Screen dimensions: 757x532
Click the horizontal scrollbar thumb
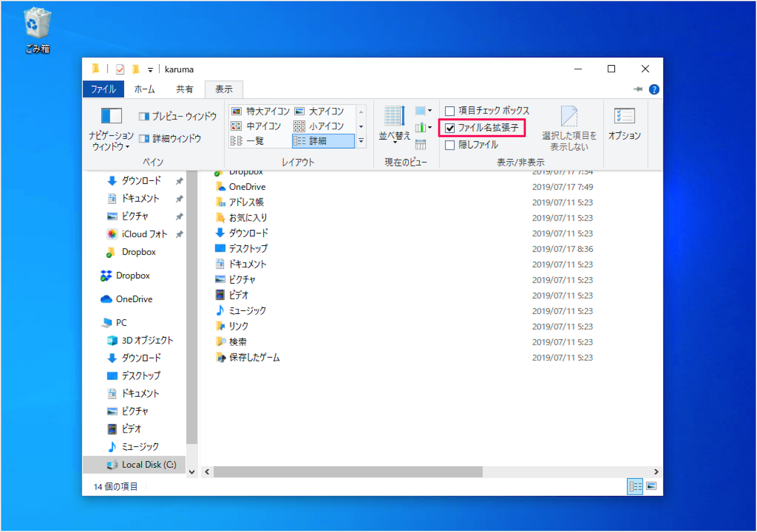[x=348, y=472]
